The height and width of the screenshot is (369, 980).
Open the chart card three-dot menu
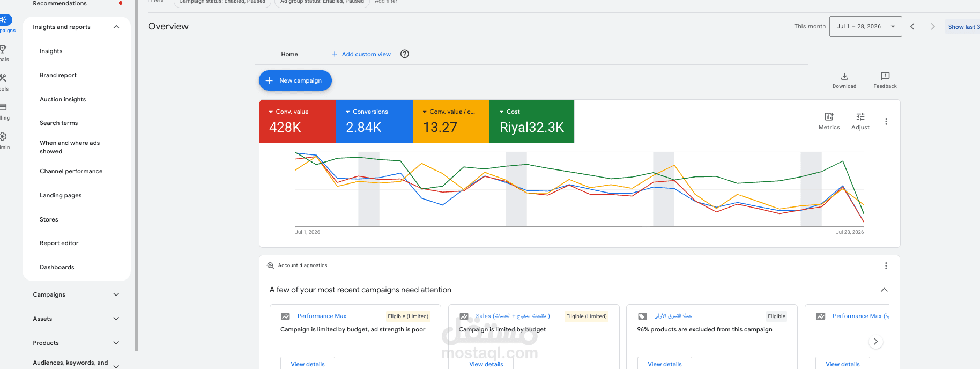point(886,122)
